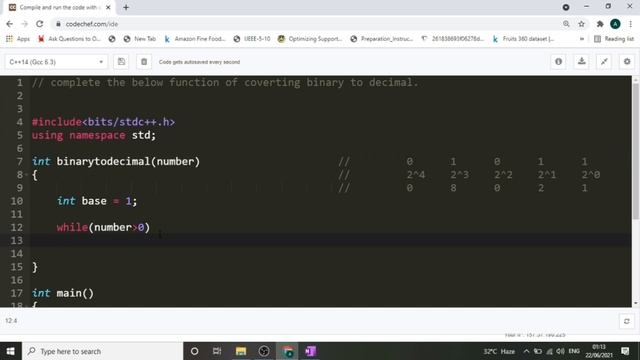This screenshot has height=360, width=640.
Task: Open the Fruits 360 dataset bookmark
Action: pos(524,39)
